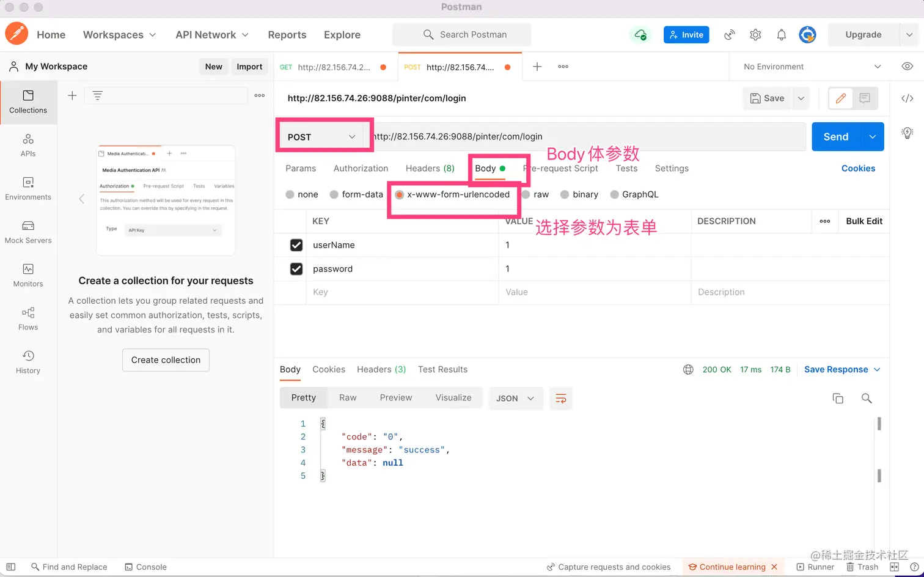
Task: Click the network globe icon near status
Action: click(688, 370)
